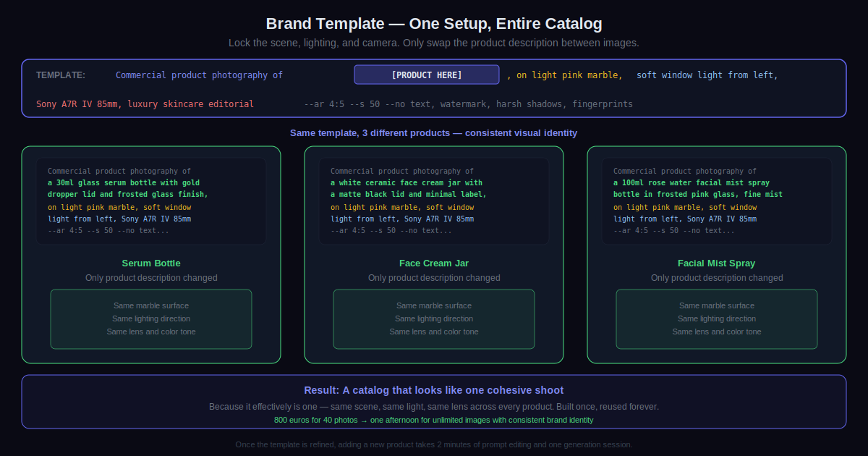Click 'Commercial product photography of' in the template bar
Viewport: 868px width, 456px height.
[199, 75]
